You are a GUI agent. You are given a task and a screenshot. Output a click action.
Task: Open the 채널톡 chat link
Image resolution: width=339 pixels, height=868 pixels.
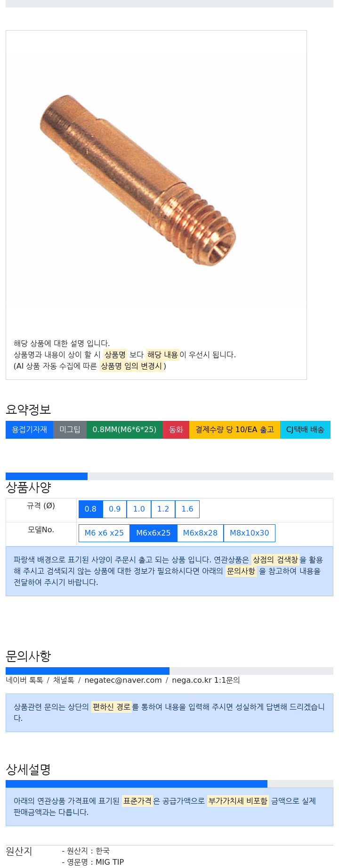point(64,680)
